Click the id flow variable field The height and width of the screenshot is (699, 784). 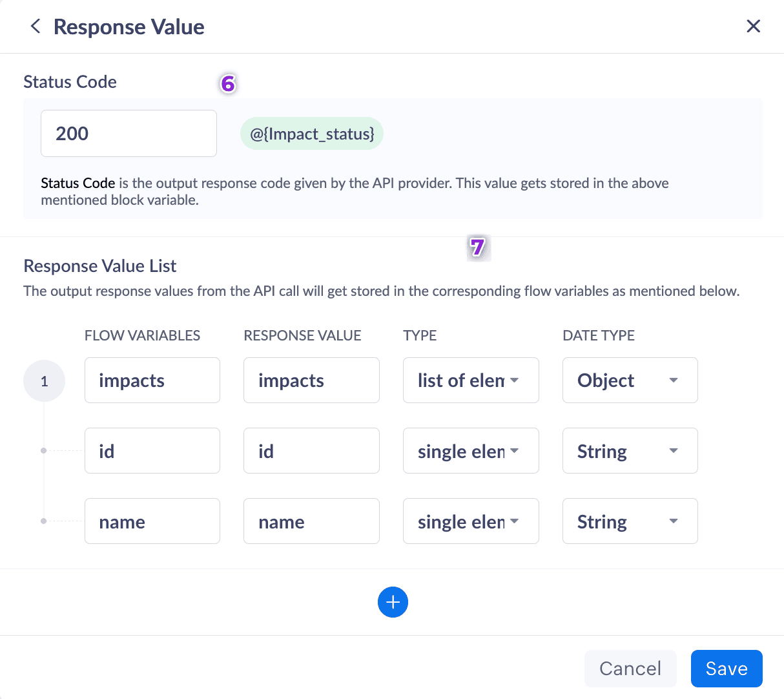(152, 451)
